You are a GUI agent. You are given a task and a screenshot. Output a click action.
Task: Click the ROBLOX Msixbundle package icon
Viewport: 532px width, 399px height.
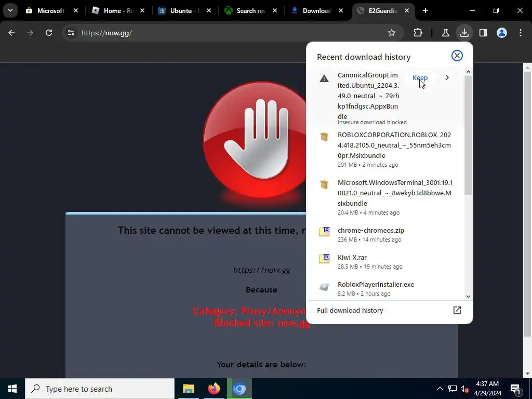point(324,137)
